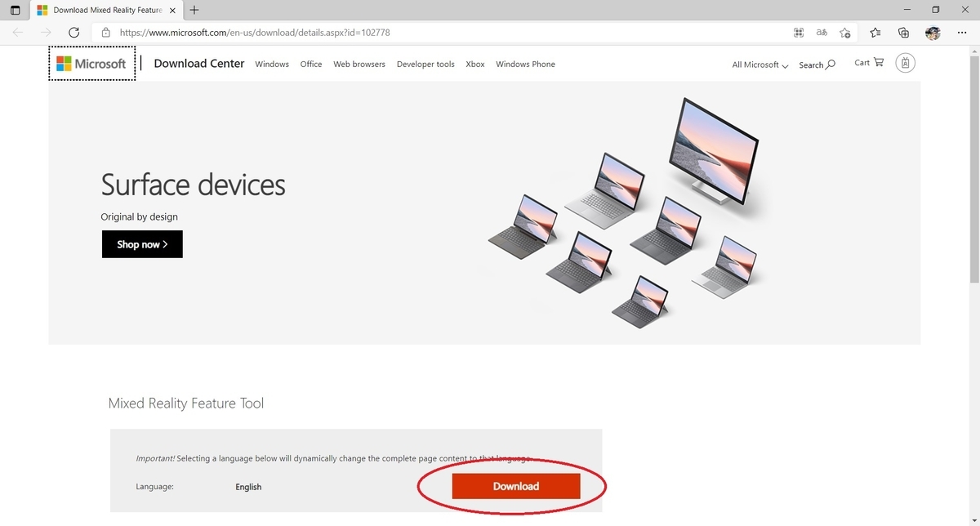Reload the page with the refresh icon

click(73, 33)
